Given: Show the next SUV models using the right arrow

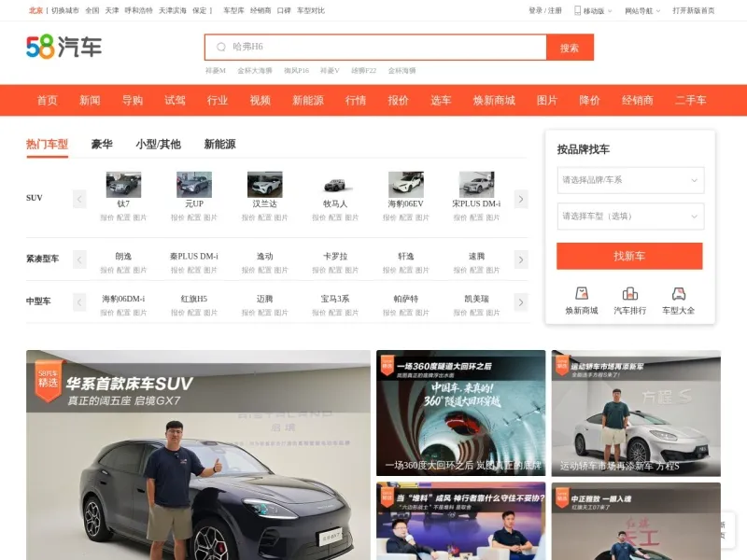Looking at the screenshot, I should pyautogui.click(x=521, y=199).
